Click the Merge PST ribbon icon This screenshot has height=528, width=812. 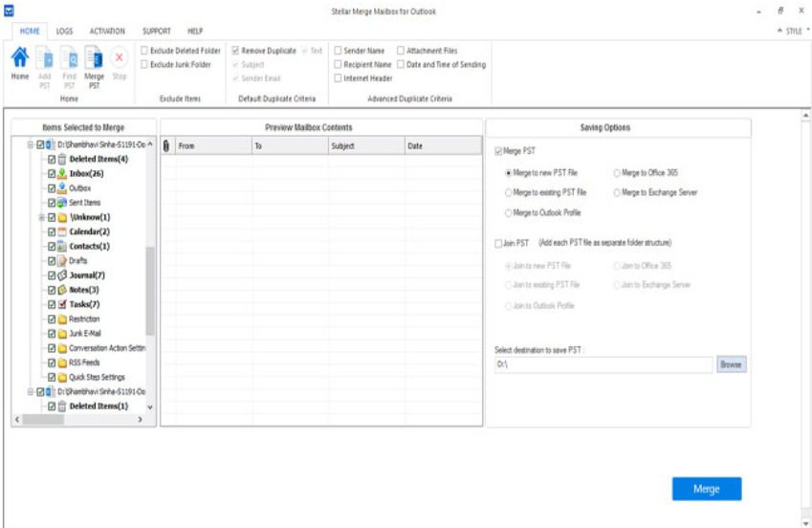click(x=94, y=60)
